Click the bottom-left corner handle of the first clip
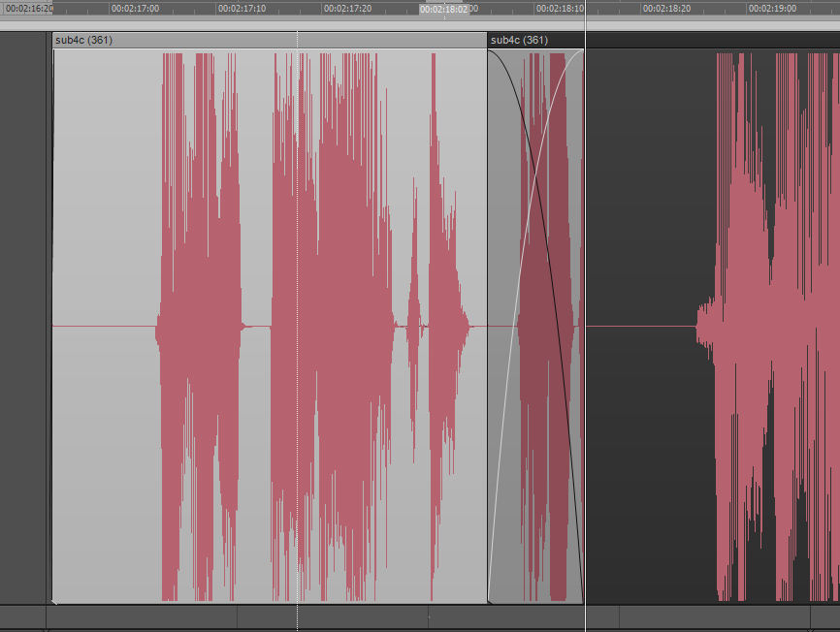Viewport: 840px width, 632px height. pyautogui.click(x=54, y=601)
